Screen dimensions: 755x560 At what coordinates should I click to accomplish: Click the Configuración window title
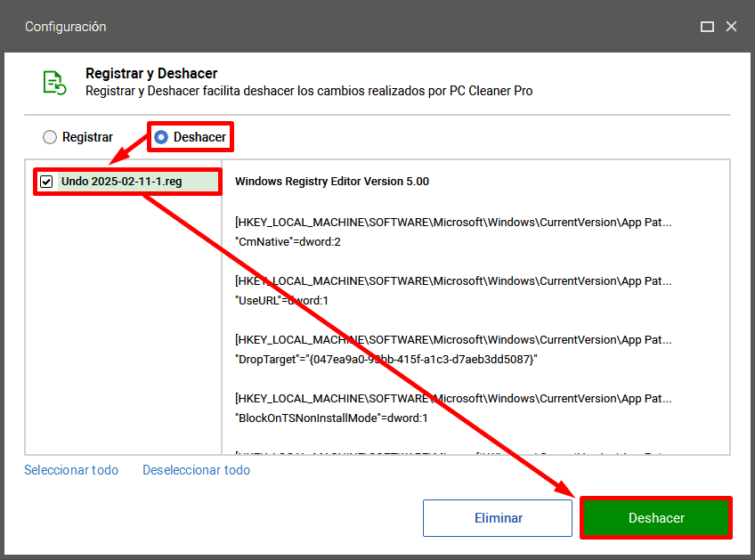tap(66, 27)
